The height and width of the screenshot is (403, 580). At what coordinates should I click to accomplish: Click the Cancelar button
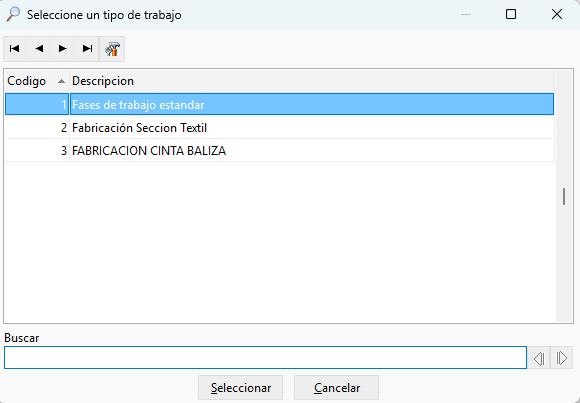click(337, 388)
